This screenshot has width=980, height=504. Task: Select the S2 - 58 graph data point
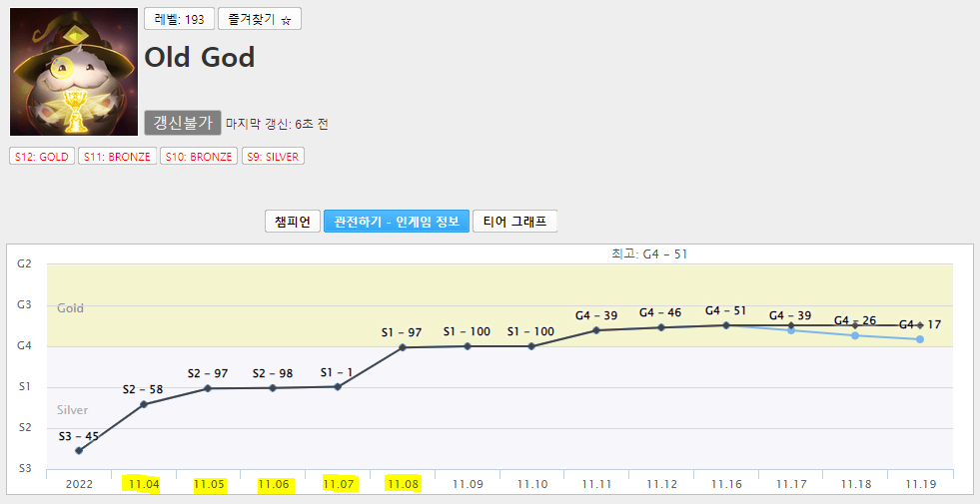pos(144,404)
